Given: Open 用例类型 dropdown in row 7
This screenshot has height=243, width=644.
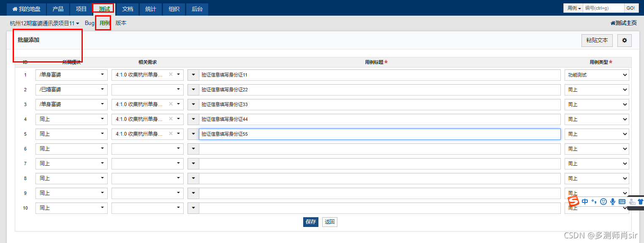Looking at the screenshot, I should click(x=597, y=164).
